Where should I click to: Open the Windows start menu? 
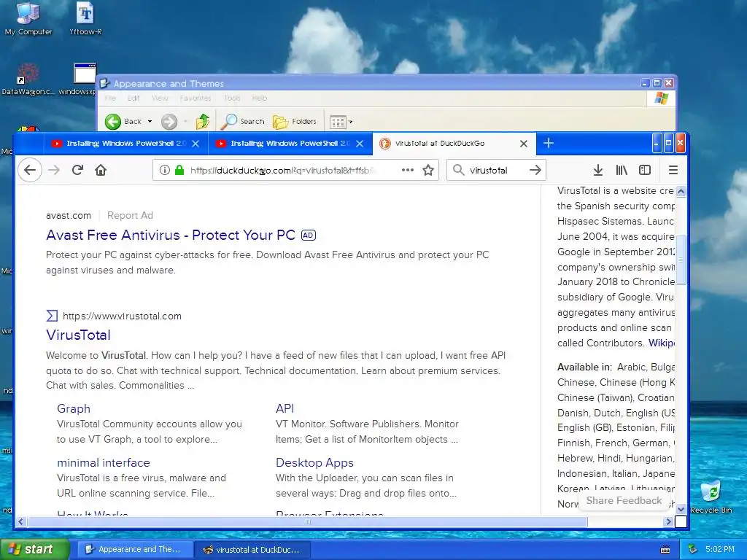34,549
